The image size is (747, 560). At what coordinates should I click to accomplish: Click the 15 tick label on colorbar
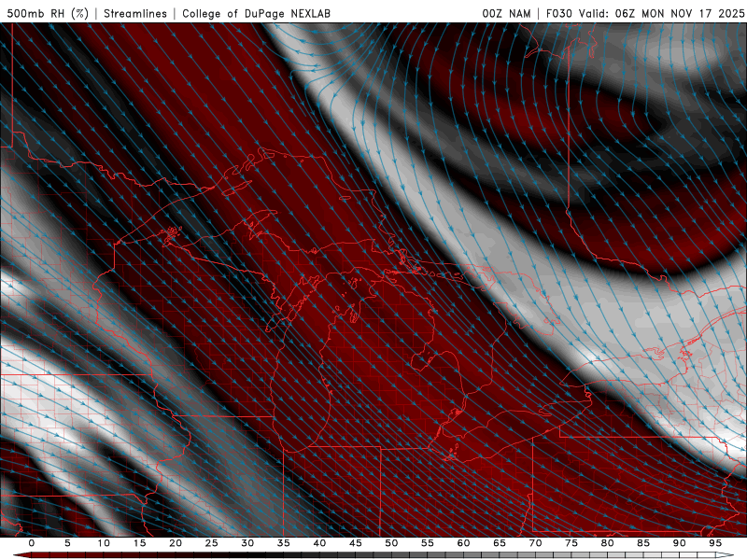pyautogui.click(x=139, y=543)
